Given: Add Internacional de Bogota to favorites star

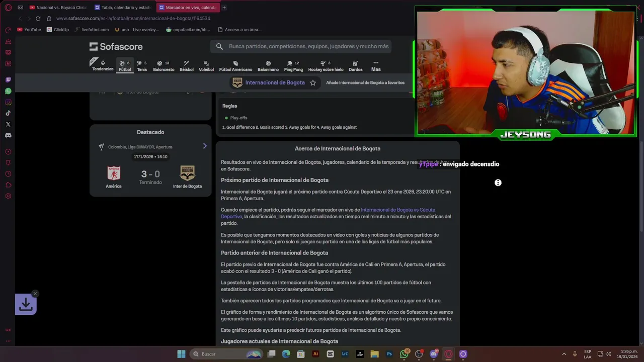Looking at the screenshot, I should pos(313,82).
